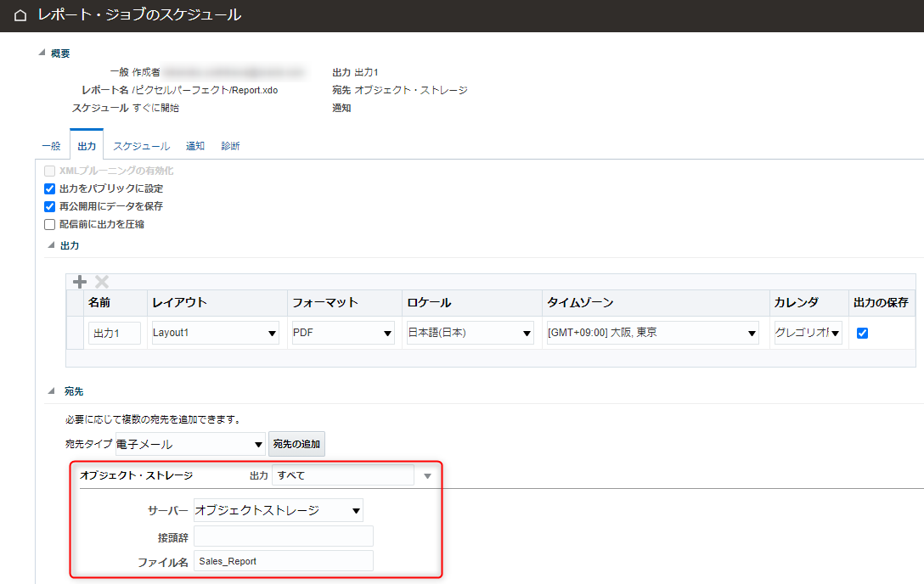The height and width of the screenshot is (584, 924).
Task: Open 宛先タイプ dropdown showing 電子メール
Action: point(189,444)
